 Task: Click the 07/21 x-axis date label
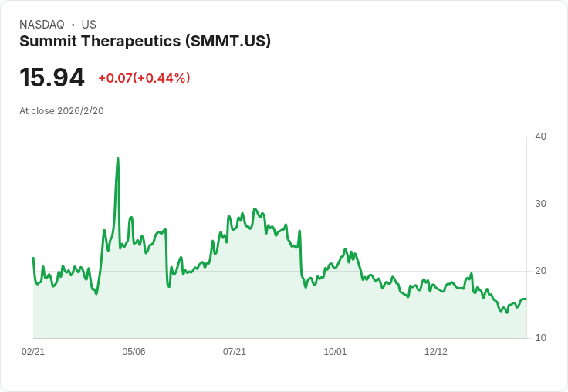pyautogui.click(x=235, y=351)
